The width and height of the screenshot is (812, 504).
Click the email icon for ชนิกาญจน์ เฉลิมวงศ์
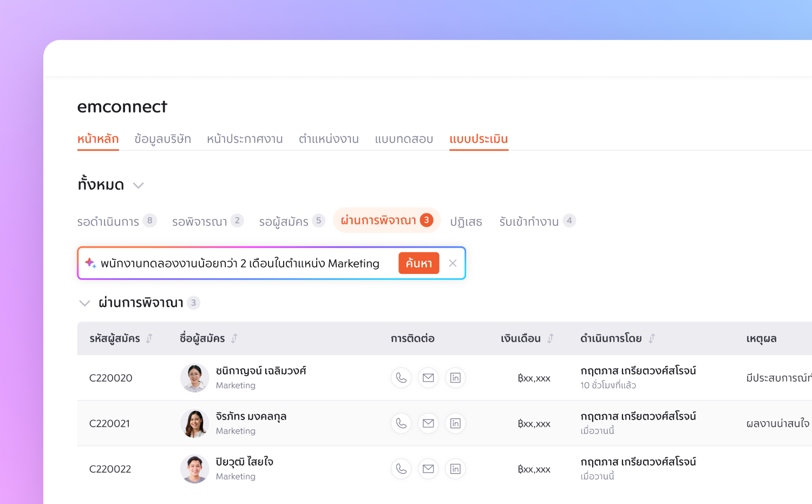click(x=428, y=378)
